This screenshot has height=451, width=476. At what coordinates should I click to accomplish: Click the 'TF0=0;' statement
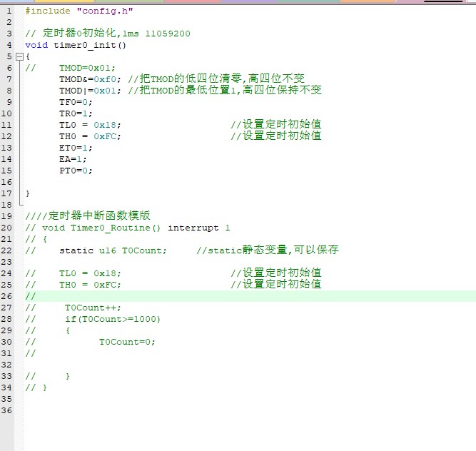76,102
